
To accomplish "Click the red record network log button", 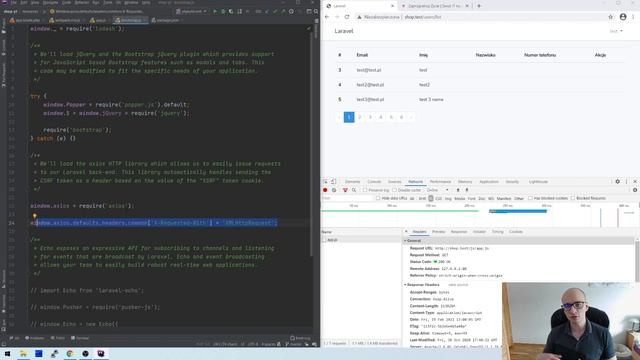I will [x=325, y=190].
